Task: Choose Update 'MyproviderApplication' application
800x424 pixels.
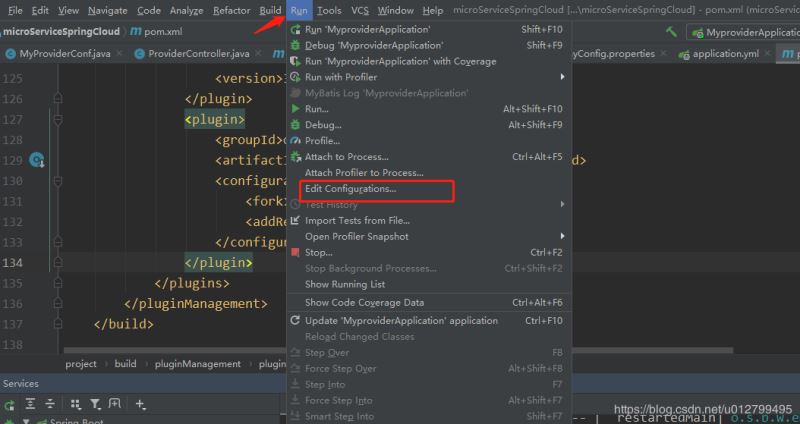Action: [x=429, y=320]
